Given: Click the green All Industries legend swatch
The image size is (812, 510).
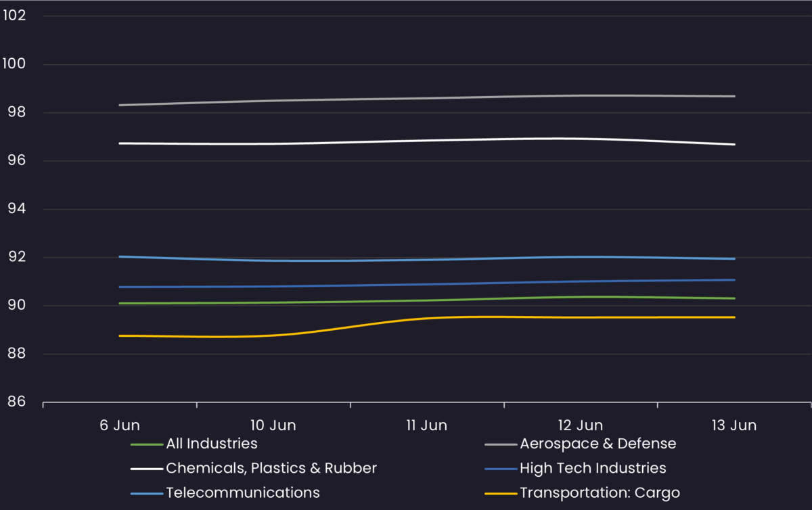Looking at the screenshot, I should coord(147,444).
